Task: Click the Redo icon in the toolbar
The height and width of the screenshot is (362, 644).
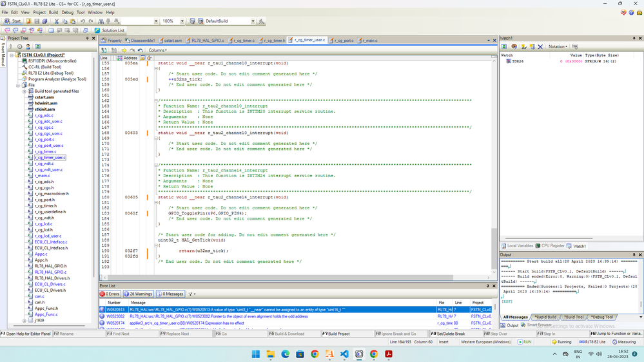Action: (91, 21)
